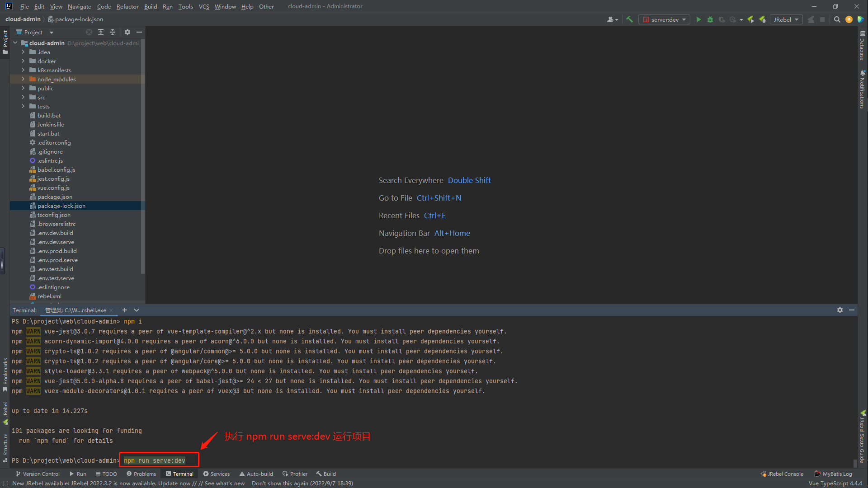
Task: Click the Build project hammer icon
Action: click(629, 19)
